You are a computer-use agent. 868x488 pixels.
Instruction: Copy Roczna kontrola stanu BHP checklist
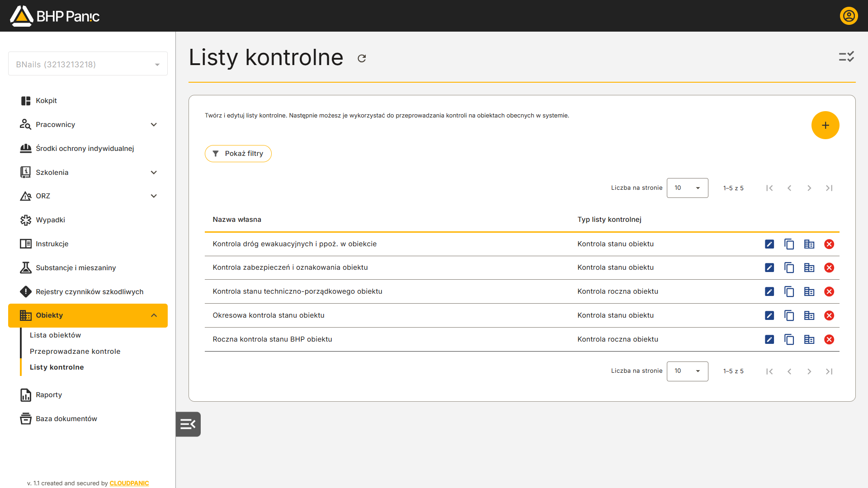[x=789, y=339]
